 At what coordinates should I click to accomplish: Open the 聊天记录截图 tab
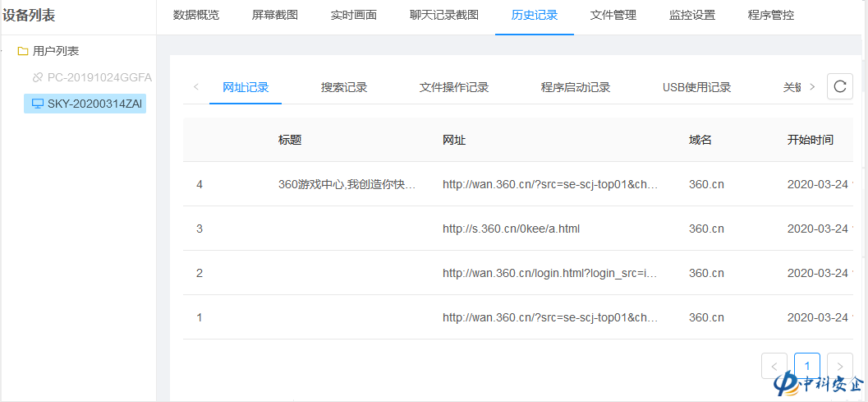tap(444, 16)
